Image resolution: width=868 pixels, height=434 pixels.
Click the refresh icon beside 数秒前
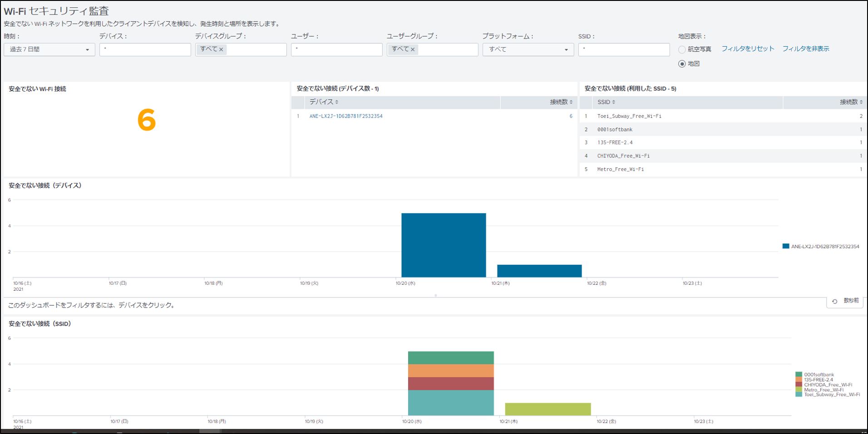click(x=834, y=301)
